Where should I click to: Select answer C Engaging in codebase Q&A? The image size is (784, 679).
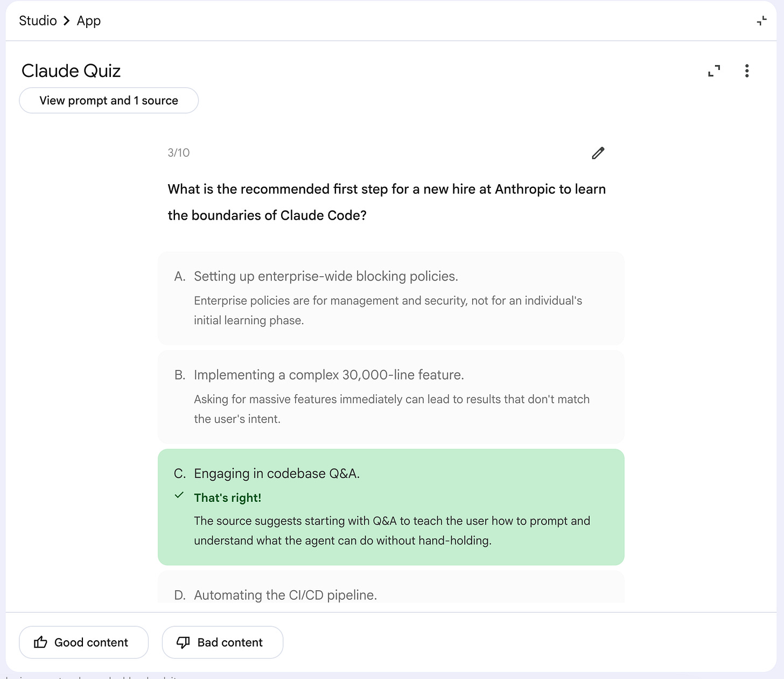[391, 507]
